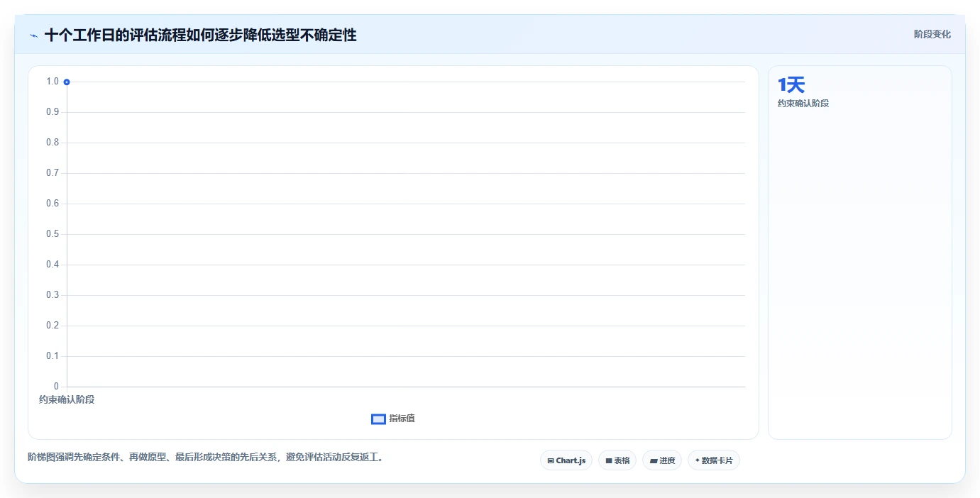
Task: Click the 0.9 y-axis tick label
Action: (53, 112)
